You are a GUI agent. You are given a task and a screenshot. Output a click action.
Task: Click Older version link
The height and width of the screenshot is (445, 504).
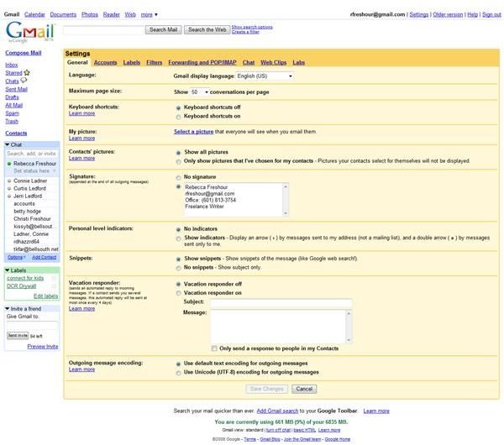448,14
